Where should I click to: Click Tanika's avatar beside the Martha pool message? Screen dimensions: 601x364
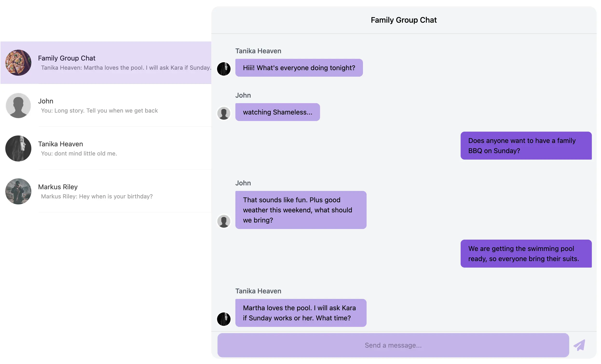[x=223, y=319]
